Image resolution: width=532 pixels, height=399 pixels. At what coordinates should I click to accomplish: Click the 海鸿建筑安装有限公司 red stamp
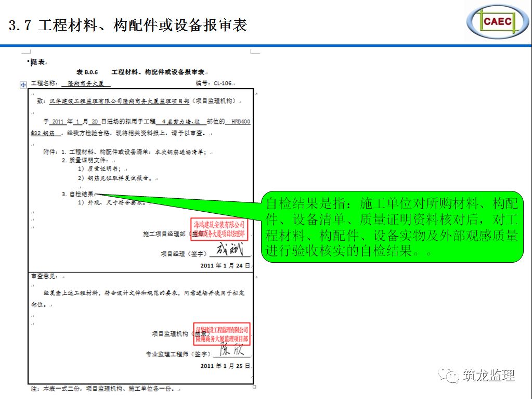(x=219, y=229)
